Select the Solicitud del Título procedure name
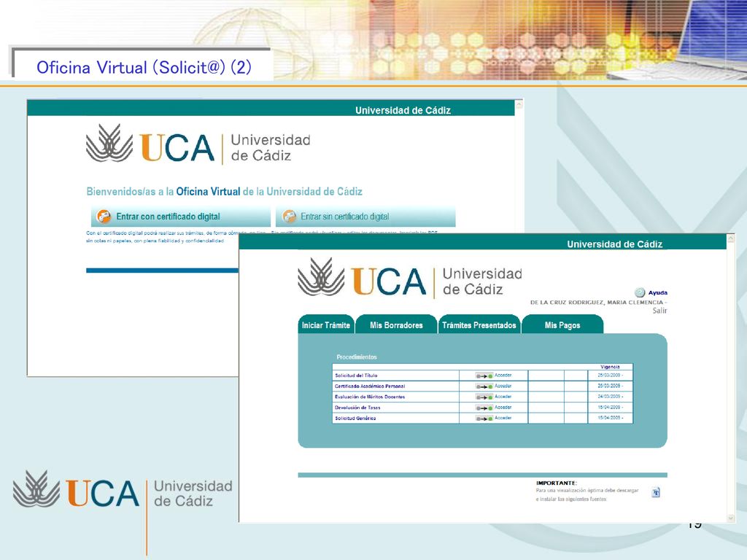 [356, 376]
